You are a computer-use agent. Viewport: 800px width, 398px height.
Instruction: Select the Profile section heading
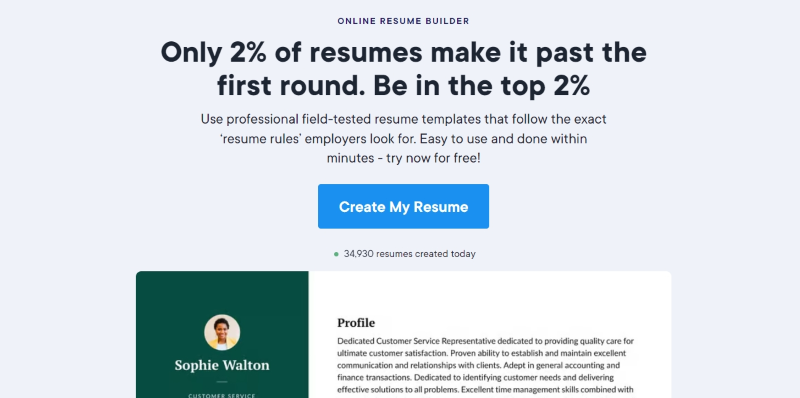pyautogui.click(x=356, y=322)
